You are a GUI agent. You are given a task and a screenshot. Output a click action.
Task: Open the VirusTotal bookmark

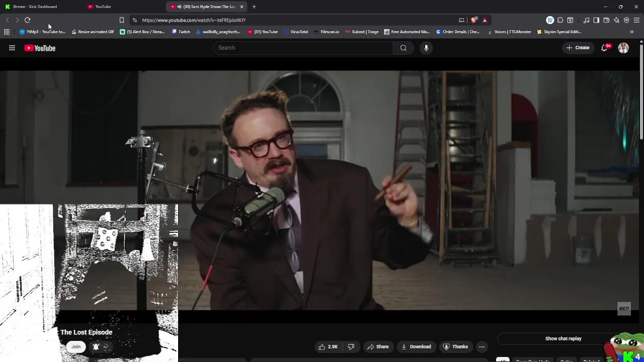click(x=296, y=32)
